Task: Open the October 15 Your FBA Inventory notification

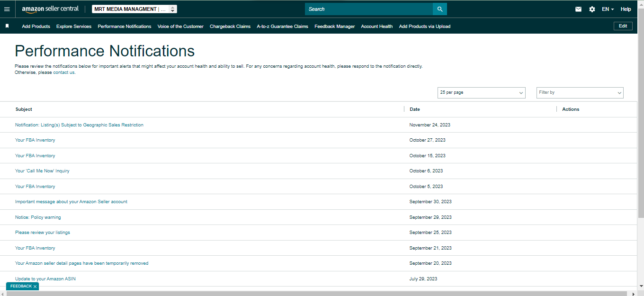Action: [35, 156]
